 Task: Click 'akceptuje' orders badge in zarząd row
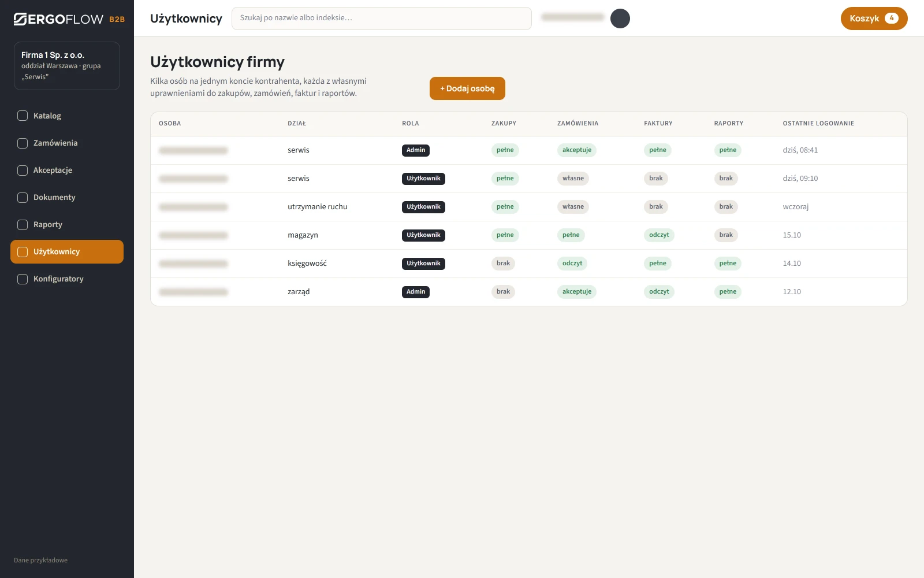pos(577,292)
